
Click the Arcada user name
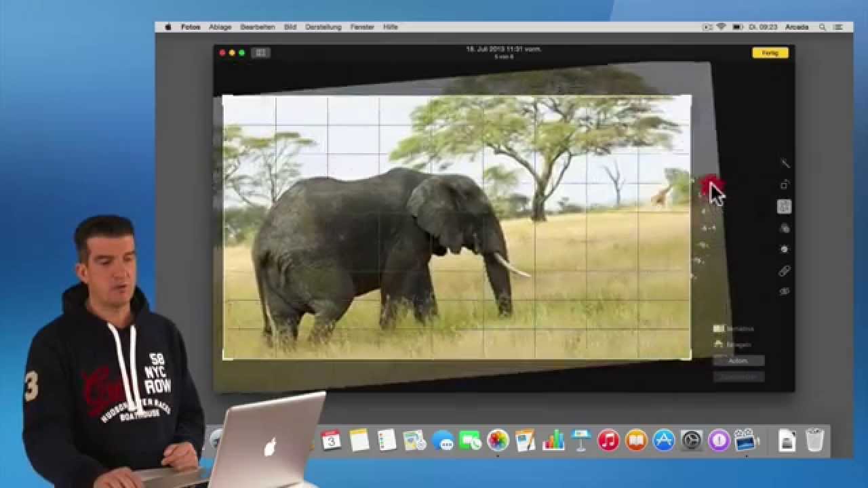tap(797, 27)
